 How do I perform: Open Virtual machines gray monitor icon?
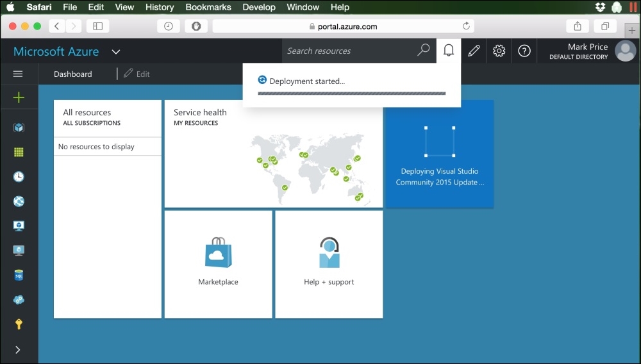[19, 251]
